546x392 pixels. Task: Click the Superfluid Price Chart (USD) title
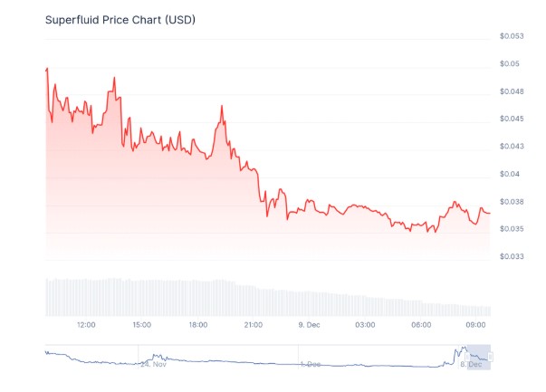[x=120, y=19]
